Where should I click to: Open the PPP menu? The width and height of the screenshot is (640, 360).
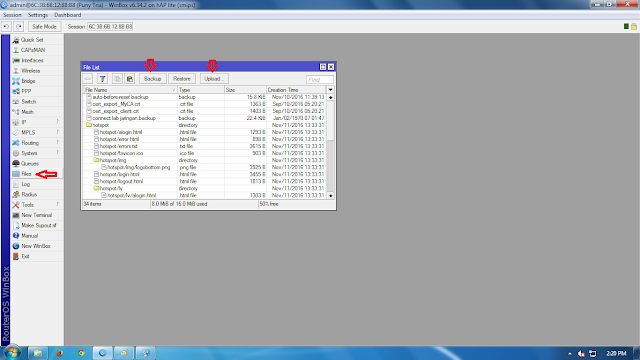coord(26,91)
